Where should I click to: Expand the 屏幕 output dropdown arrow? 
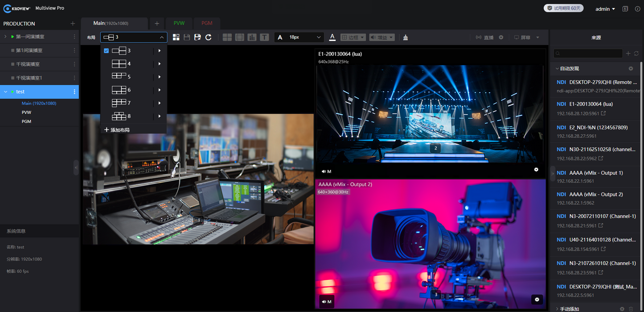pyautogui.click(x=538, y=37)
